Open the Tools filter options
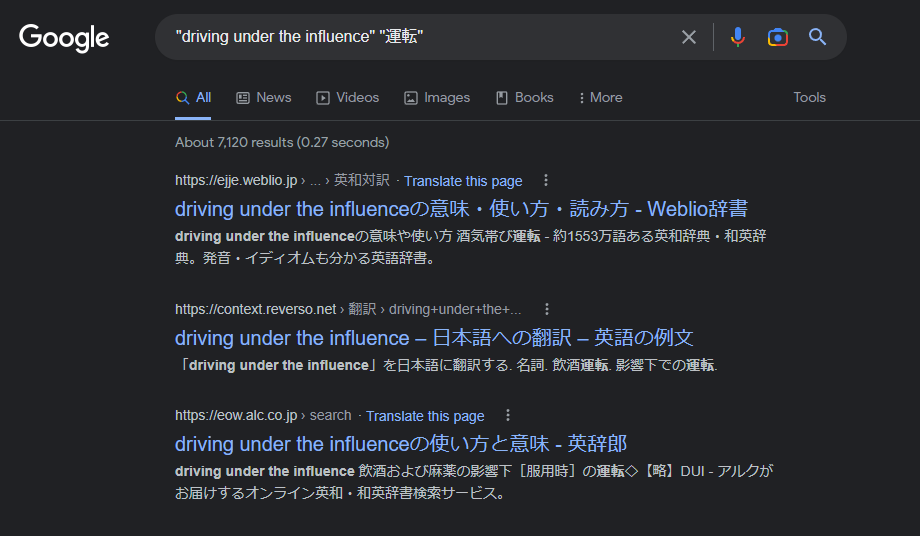 tap(809, 97)
